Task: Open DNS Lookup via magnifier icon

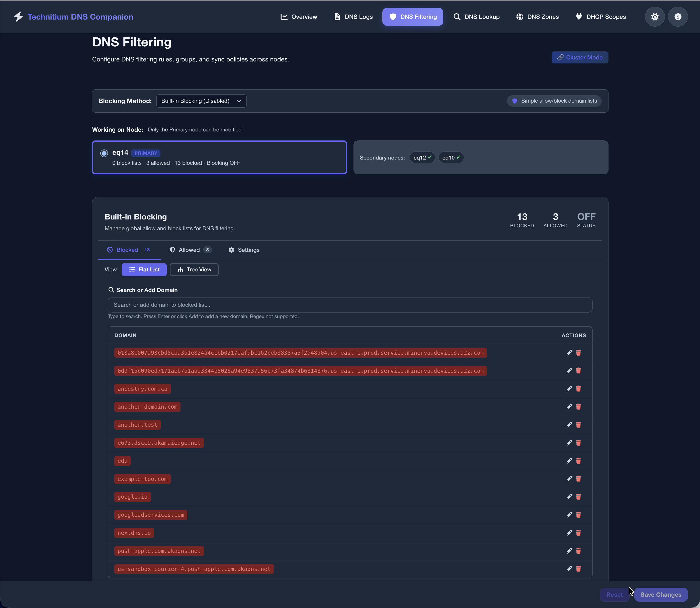Action: coord(457,17)
